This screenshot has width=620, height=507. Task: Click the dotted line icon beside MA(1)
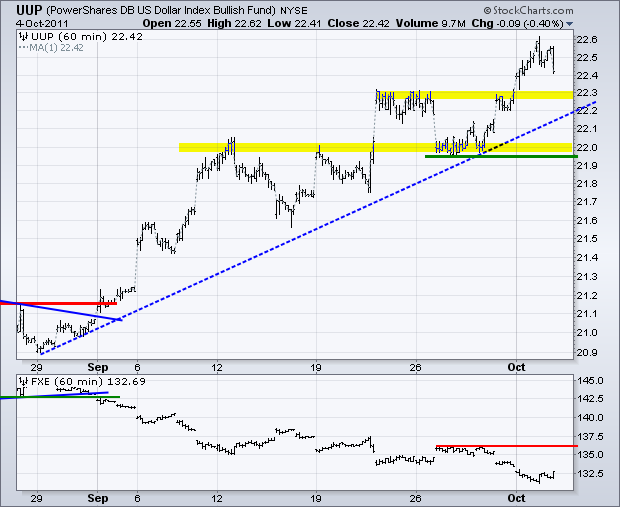coord(23,48)
